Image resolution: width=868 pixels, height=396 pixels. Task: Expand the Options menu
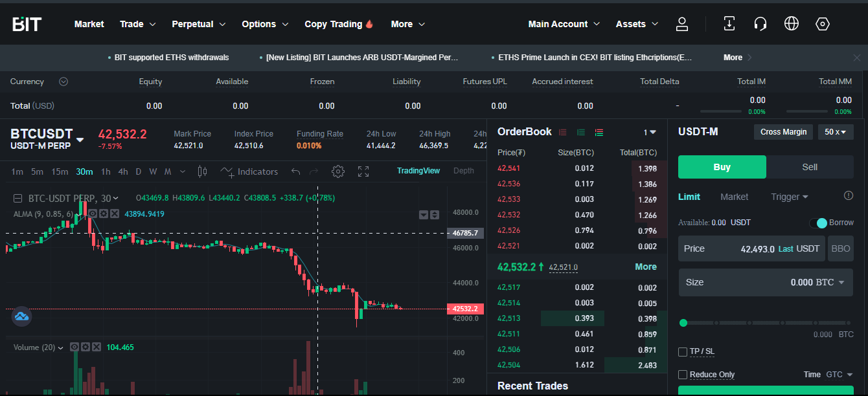[266, 24]
